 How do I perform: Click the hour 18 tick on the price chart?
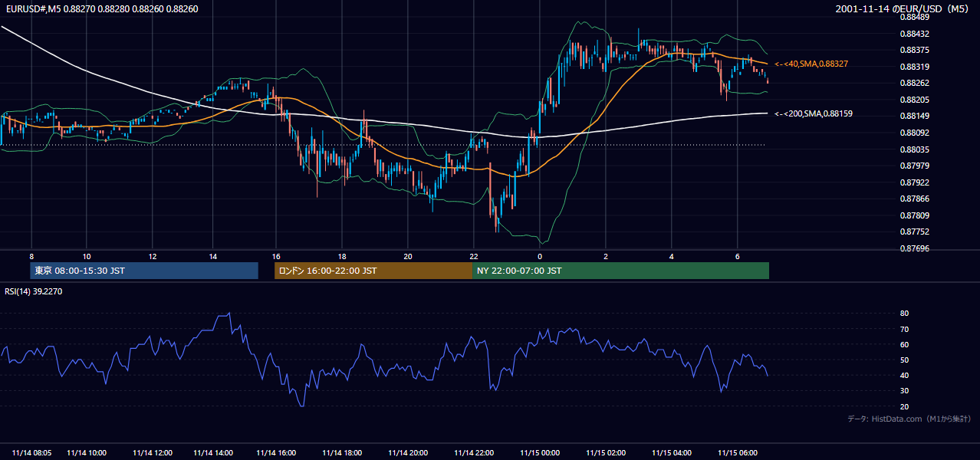pos(342,256)
